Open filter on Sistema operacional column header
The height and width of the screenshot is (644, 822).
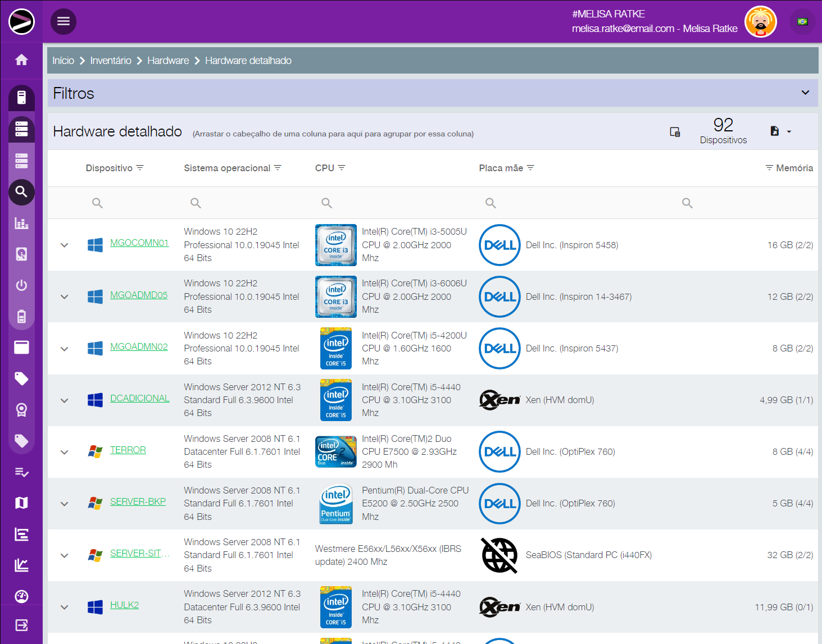pos(278,168)
